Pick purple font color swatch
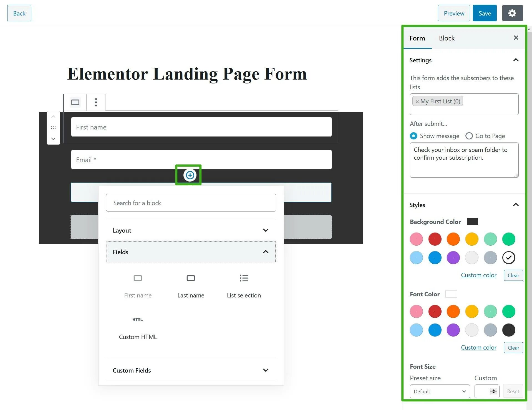Screen dimensions: 532x410 (453, 330)
